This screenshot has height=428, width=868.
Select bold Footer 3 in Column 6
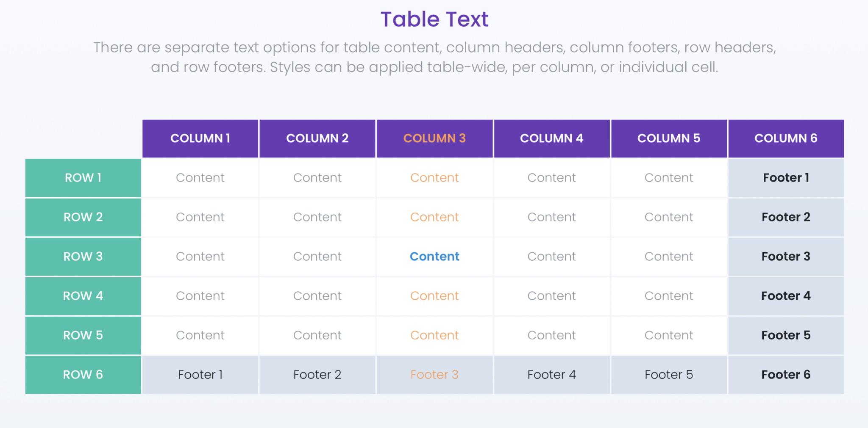(786, 257)
